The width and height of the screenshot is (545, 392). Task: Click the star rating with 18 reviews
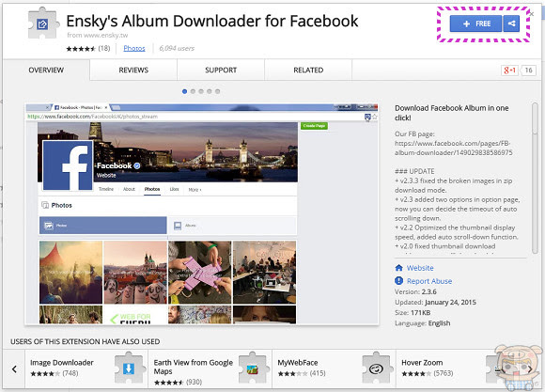point(88,48)
